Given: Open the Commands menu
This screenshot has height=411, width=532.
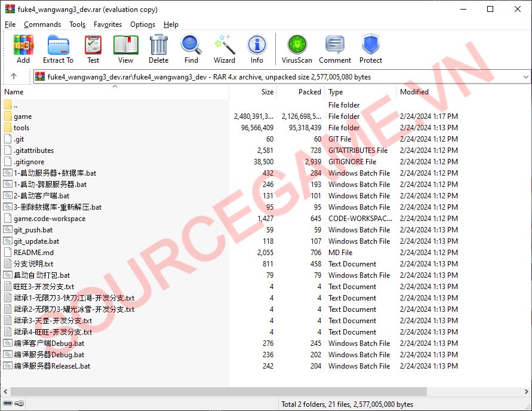Looking at the screenshot, I should (x=42, y=24).
